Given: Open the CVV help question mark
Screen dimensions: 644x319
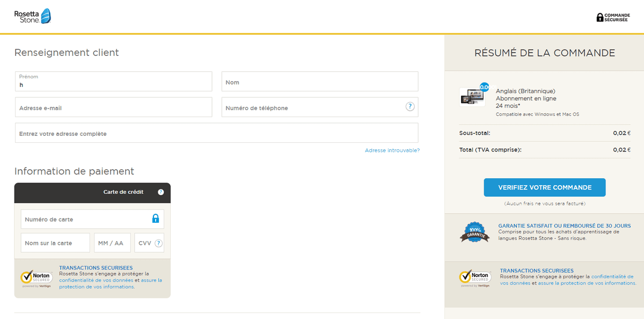Looking at the screenshot, I should click(158, 243).
